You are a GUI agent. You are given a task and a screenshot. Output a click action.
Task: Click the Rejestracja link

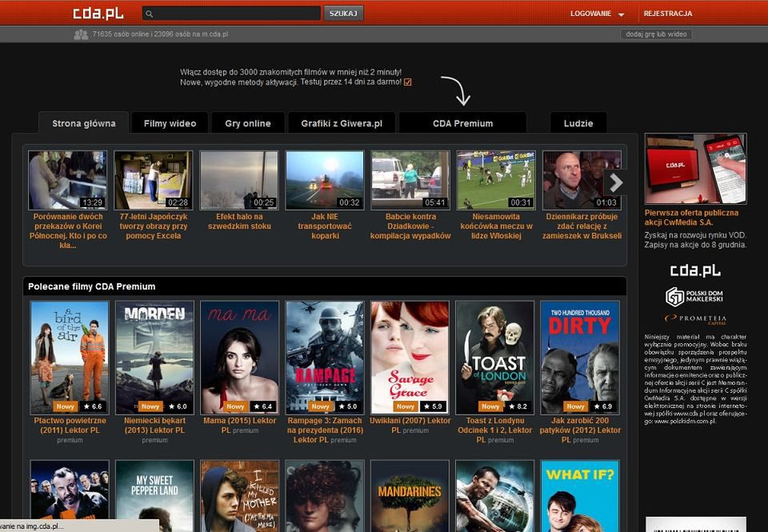point(667,14)
